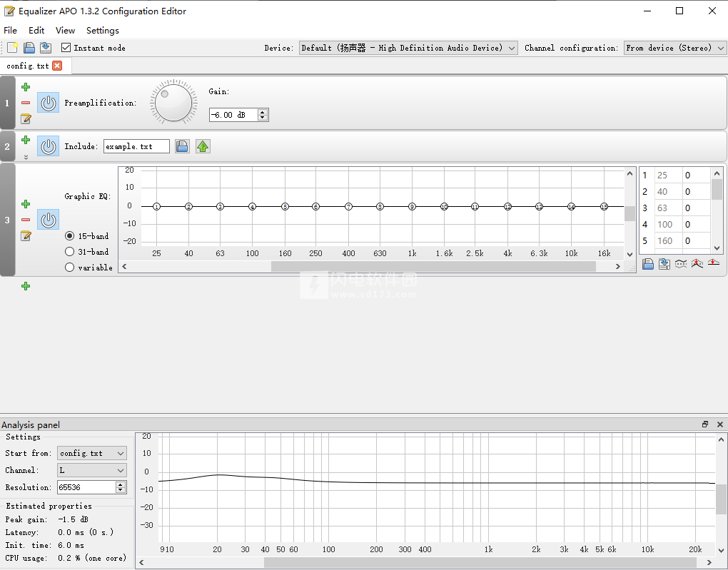This screenshot has height=570, width=728.
Task: Click the gain cell for band 1 (25 Hz)
Action: pyautogui.click(x=696, y=175)
